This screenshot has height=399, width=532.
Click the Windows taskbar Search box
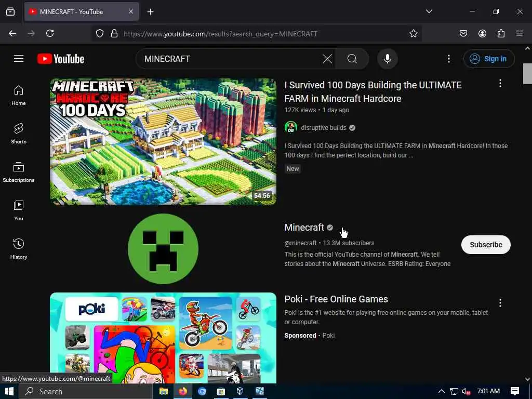pyautogui.click(x=86, y=391)
